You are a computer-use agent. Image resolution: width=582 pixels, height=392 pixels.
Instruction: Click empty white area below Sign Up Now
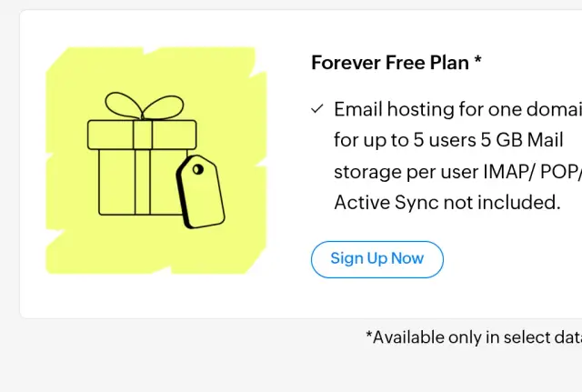click(377, 297)
